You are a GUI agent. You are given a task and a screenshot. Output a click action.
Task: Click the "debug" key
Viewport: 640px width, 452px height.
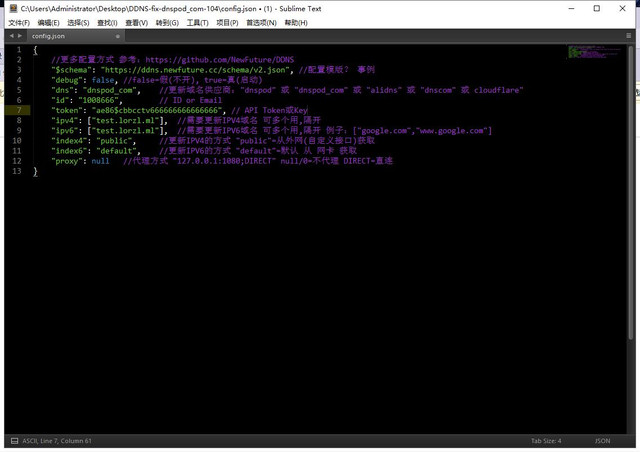click(65, 80)
